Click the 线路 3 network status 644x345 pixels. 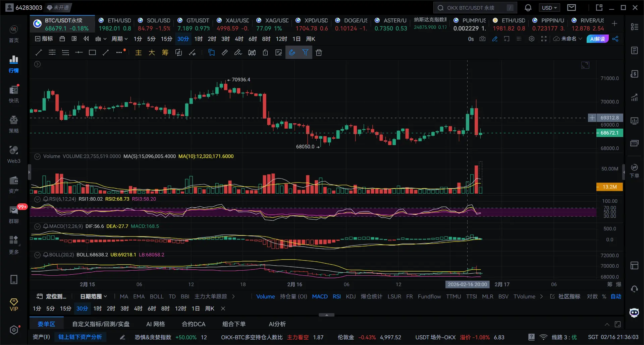click(x=559, y=337)
